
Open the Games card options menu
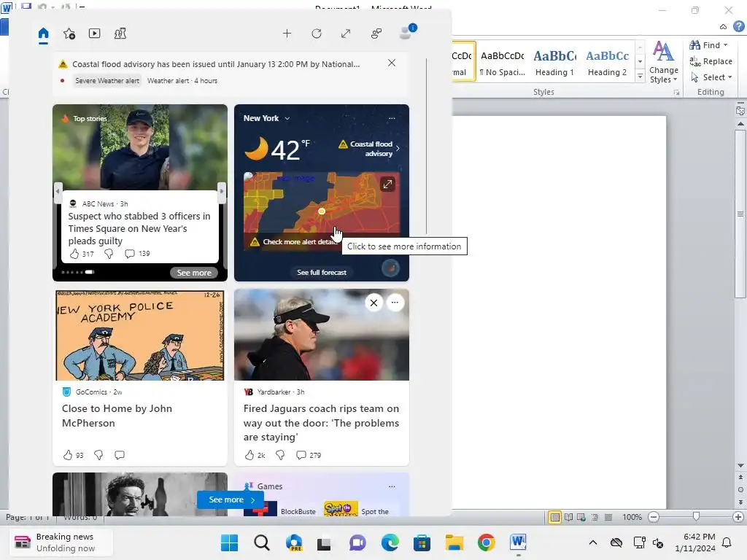click(x=392, y=486)
